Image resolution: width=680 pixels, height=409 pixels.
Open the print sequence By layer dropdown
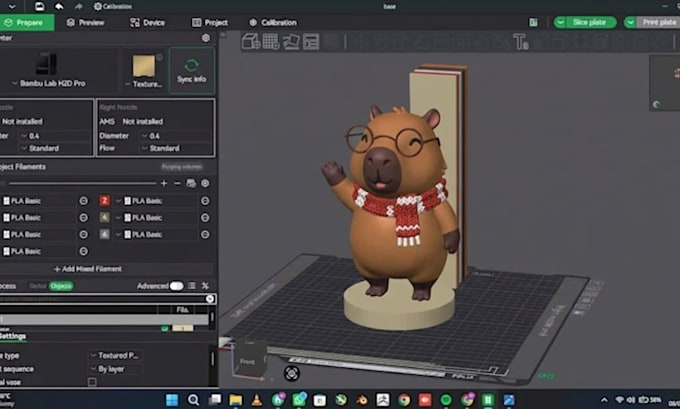(116, 369)
